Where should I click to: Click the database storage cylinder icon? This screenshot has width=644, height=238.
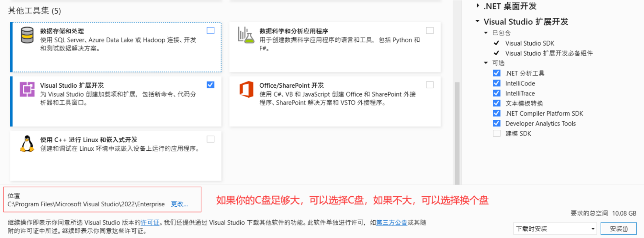27,35
